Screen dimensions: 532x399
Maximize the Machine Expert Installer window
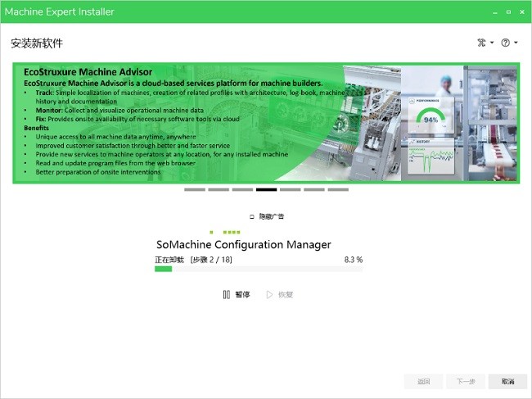click(x=508, y=12)
